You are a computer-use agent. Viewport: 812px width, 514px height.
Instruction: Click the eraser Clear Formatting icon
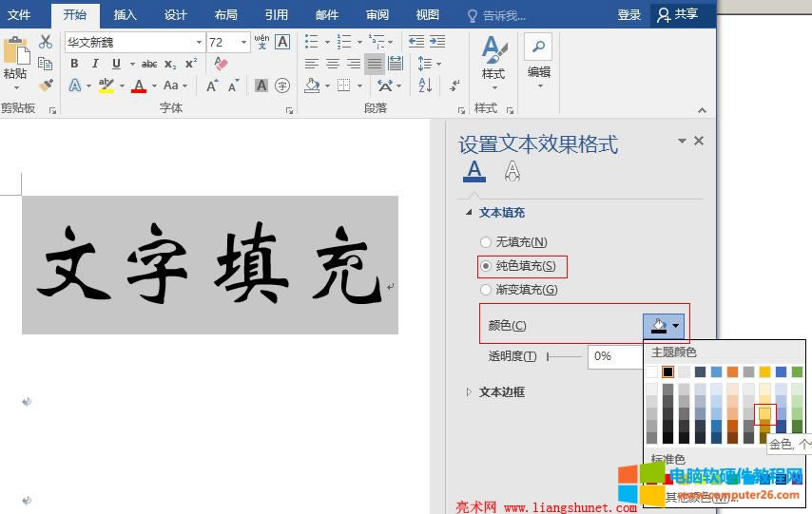click(x=221, y=64)
